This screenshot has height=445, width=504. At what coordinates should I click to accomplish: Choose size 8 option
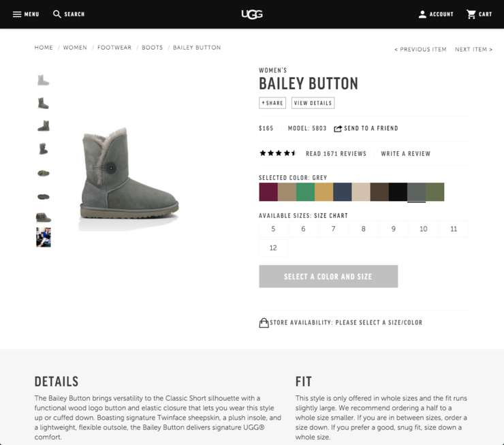[363, 229]
